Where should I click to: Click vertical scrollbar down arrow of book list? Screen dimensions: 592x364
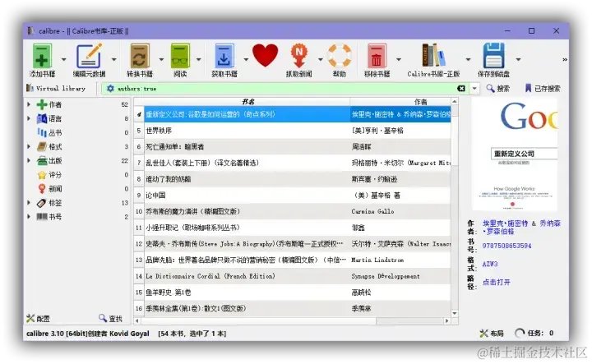455,313
